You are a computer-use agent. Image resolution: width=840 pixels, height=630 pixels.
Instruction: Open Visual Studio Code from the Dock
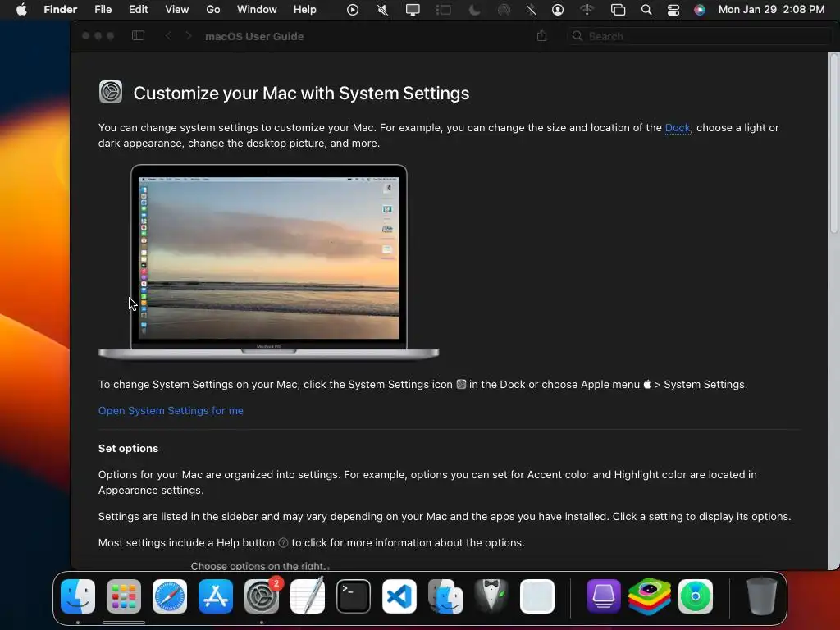(x=399, y=596)
